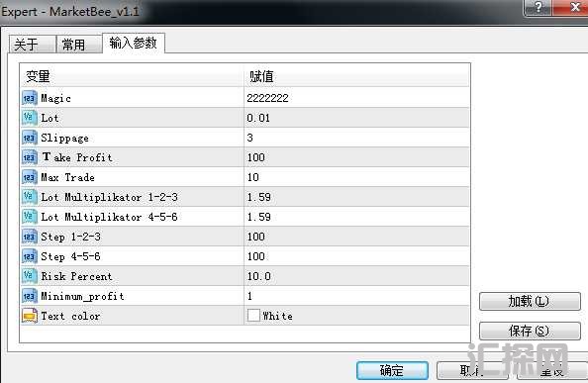Edit the Lot value 0.01
The image size is (588, 383).
pos(258,118)
